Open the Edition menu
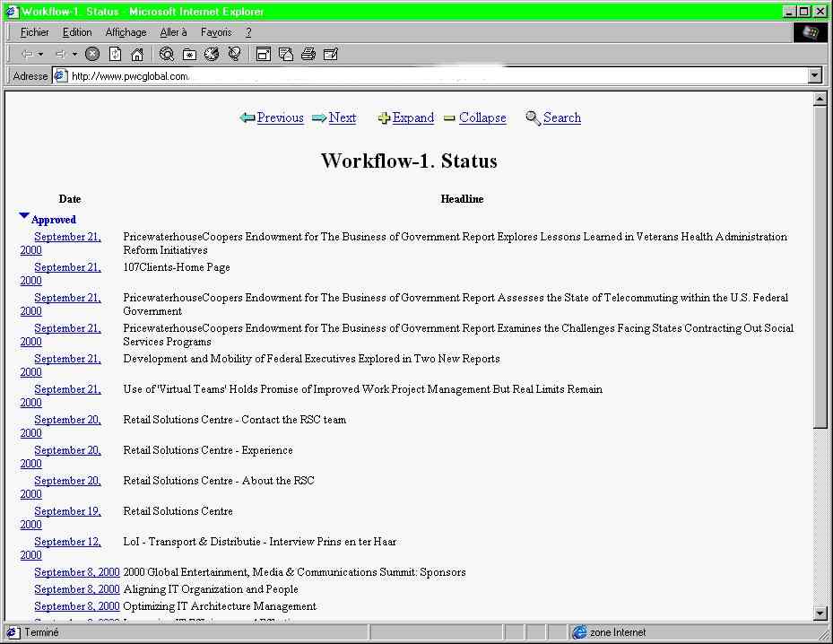Image resolution: width=833 pixels, height=644 pixels. click(77, 32)
